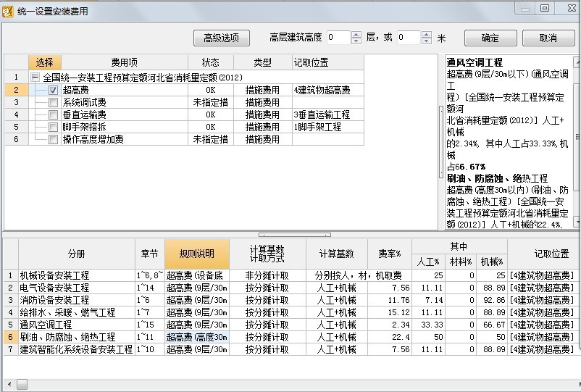Click rate value 15.12
Image resolution: width=581 pixels, height=392 pixels.
390,312
